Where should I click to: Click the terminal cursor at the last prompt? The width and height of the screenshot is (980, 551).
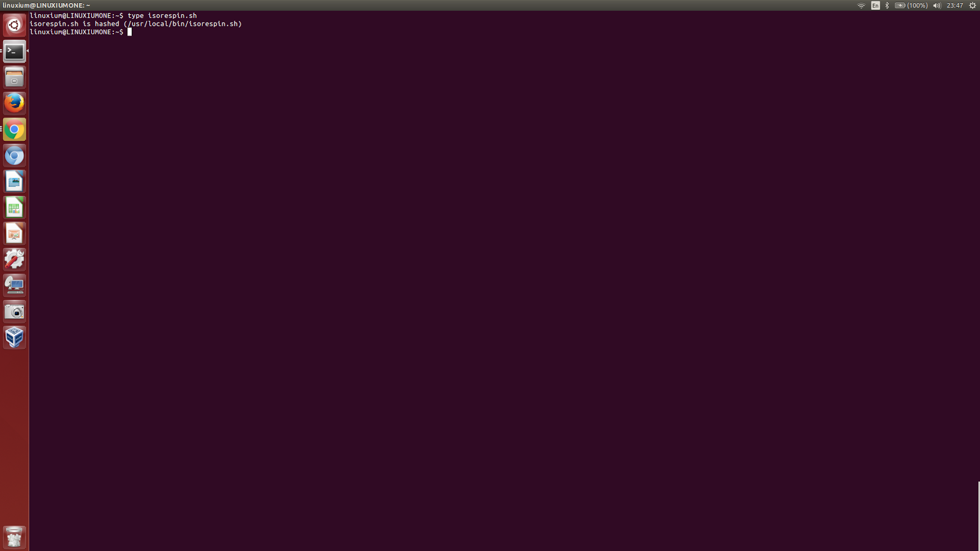129,32
